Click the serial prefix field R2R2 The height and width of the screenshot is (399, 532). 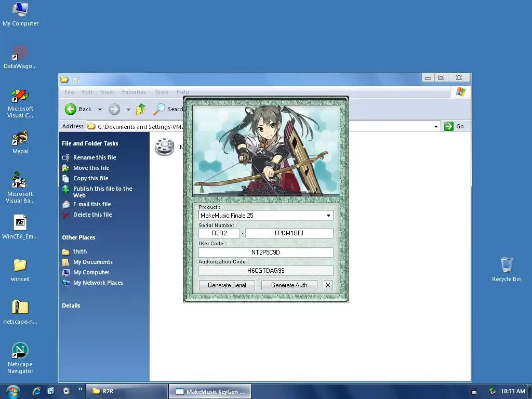pyautogui.click(x=219, y=233)
